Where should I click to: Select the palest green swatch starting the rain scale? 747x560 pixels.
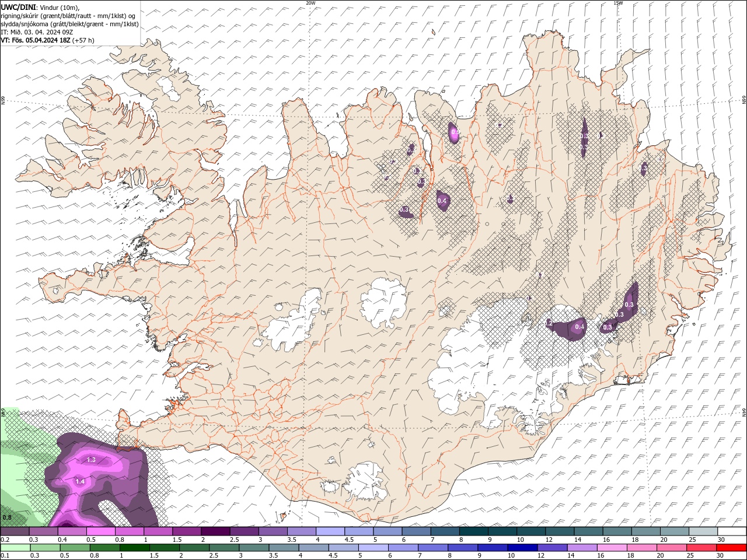point(15,548)
